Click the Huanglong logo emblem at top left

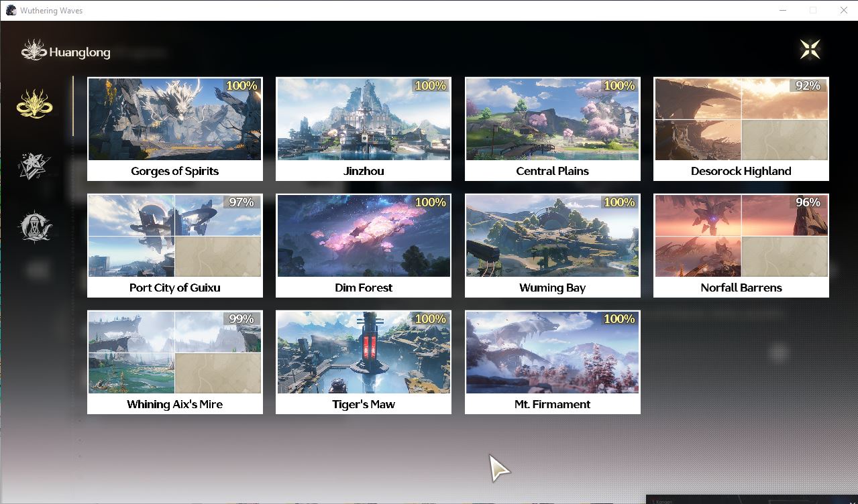34,50
